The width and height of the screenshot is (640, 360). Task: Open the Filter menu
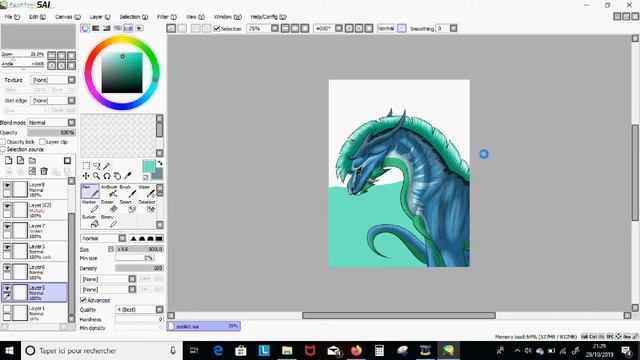167,17
